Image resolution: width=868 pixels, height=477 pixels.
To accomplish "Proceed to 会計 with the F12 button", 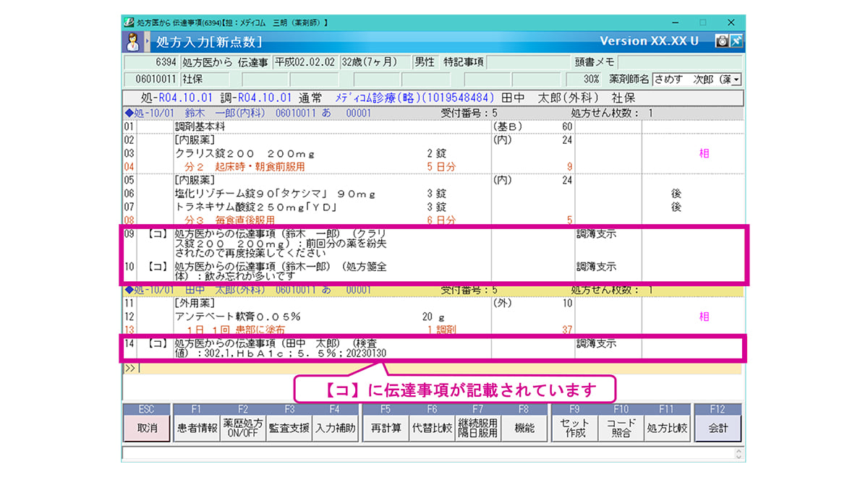I will (718, 428).
